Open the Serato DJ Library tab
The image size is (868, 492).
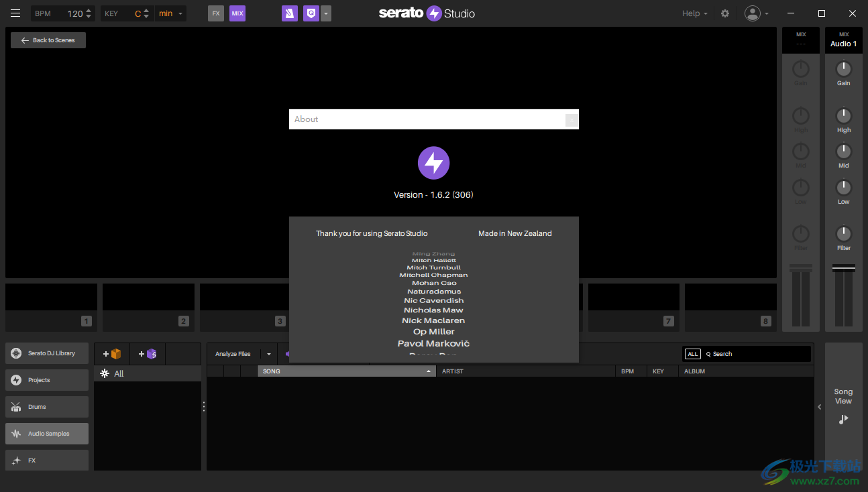(x=47, y=353)
